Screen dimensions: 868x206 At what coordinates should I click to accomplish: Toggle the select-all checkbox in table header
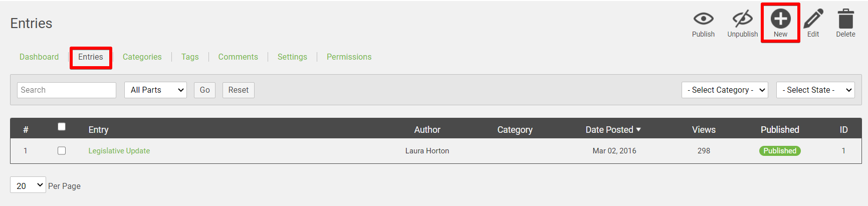(62, 127)
